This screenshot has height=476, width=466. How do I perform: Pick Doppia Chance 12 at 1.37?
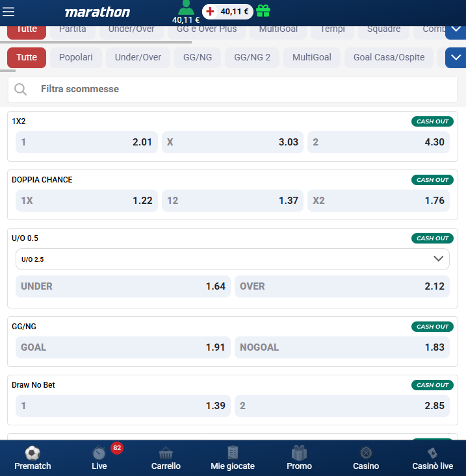[233, 201]
